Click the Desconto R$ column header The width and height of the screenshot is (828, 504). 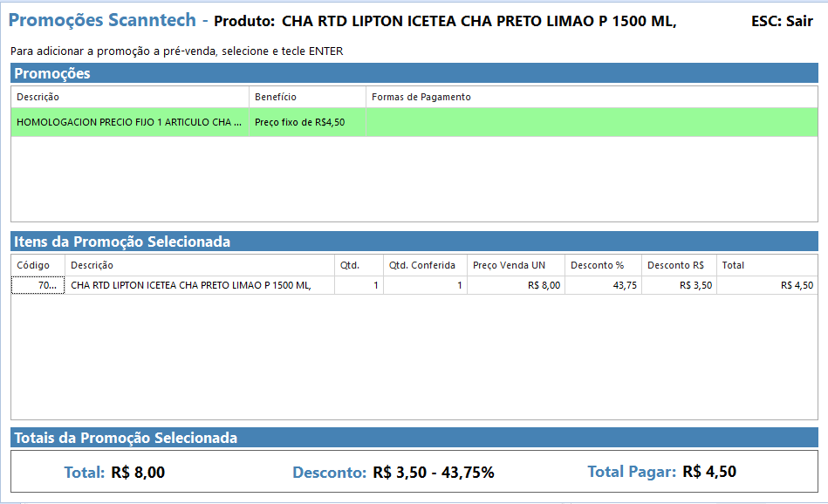[x=678, y=265]
